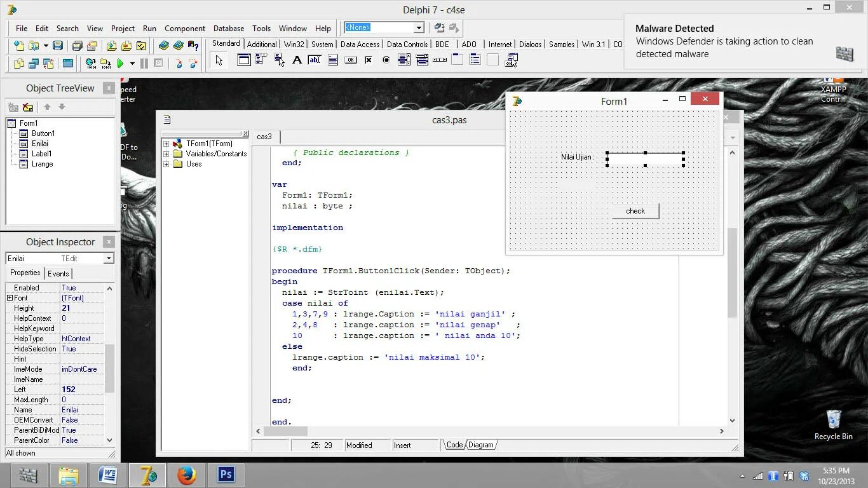The width and height of the screenshot is (868, 488).
Task: Switch to the Events tab in Object Inspector
Action: click(x=58, y=273)
